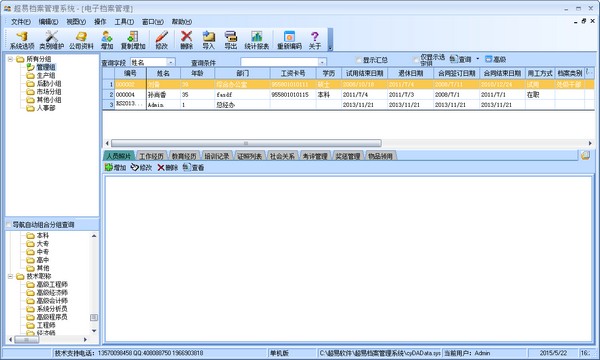
Task: Click the 导出 export toolbar icon
Action: click(230, 40)
